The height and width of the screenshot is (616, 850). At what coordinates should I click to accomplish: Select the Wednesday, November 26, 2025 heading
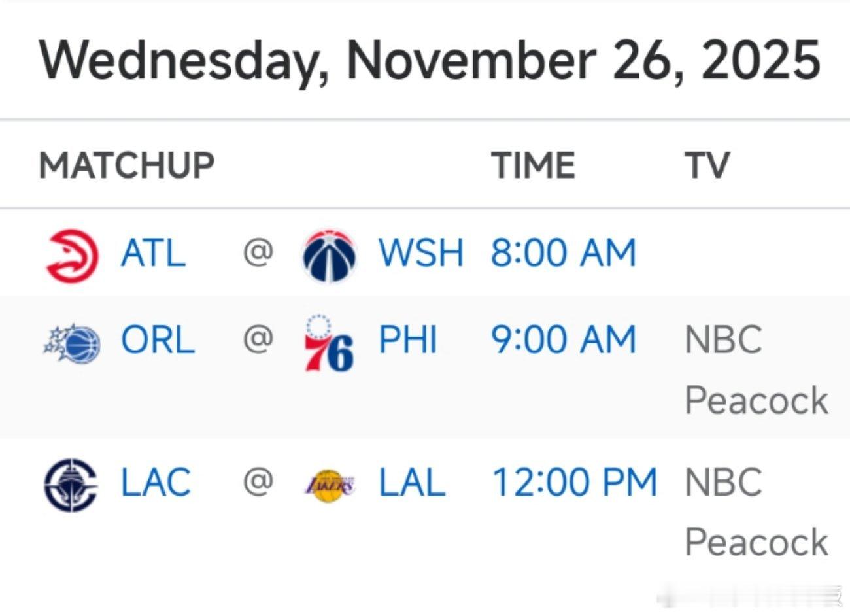429,60
